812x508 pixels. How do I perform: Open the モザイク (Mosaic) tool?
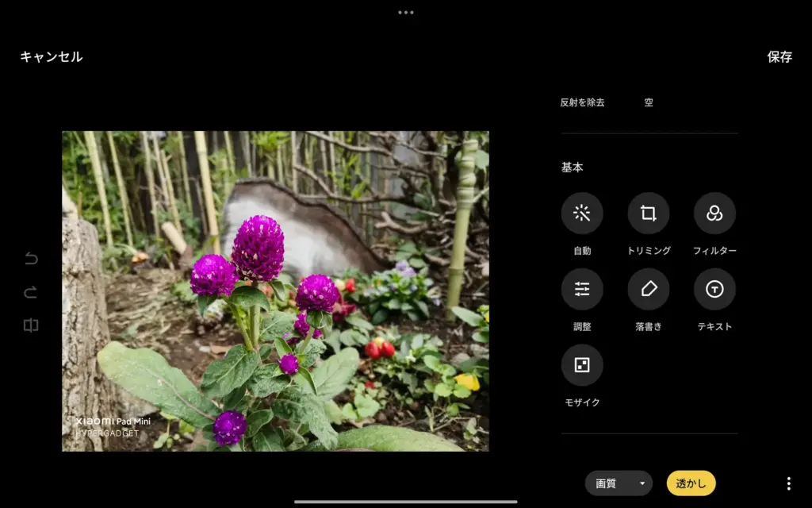click(x=582, y=364)
